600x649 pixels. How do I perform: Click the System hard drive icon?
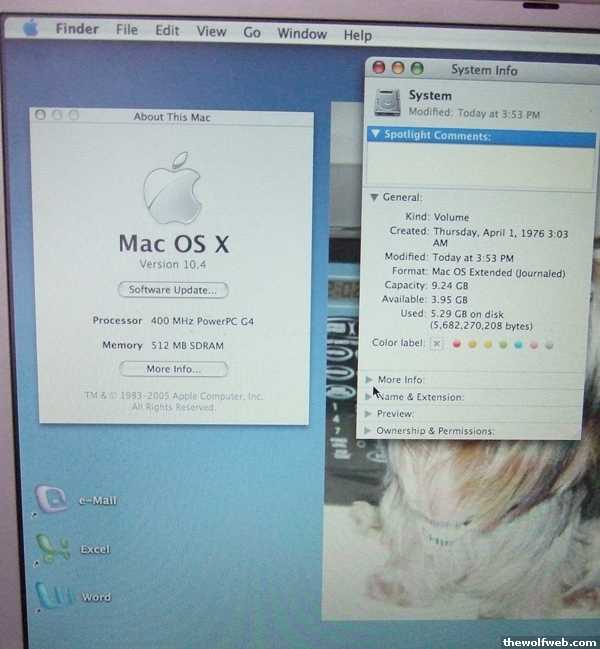click(x=387, y=103)
